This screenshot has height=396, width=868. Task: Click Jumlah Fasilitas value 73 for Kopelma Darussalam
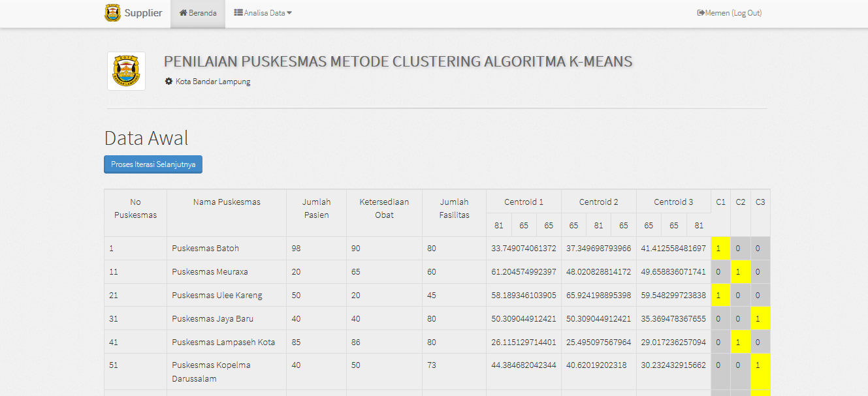coord(432,365)
